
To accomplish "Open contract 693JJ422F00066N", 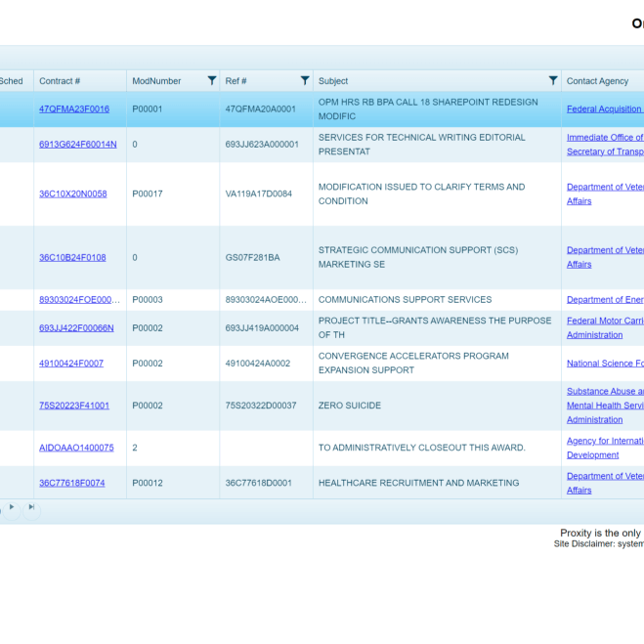I will (x=76, y=328).
